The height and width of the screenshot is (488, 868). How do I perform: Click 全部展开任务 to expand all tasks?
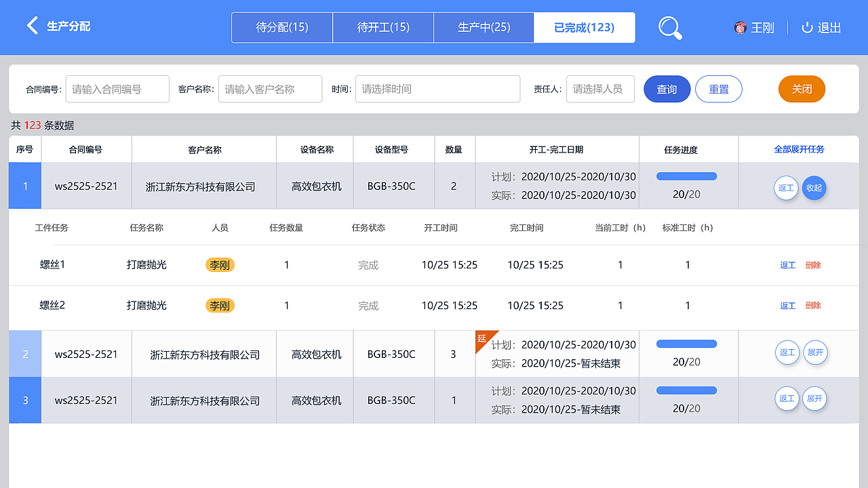click(797, 149)
